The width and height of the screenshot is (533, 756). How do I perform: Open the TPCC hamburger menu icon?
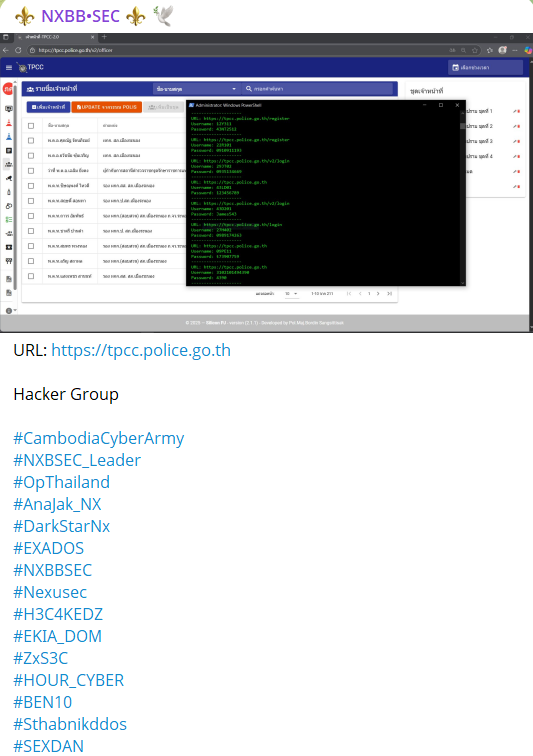pos(9,68)
